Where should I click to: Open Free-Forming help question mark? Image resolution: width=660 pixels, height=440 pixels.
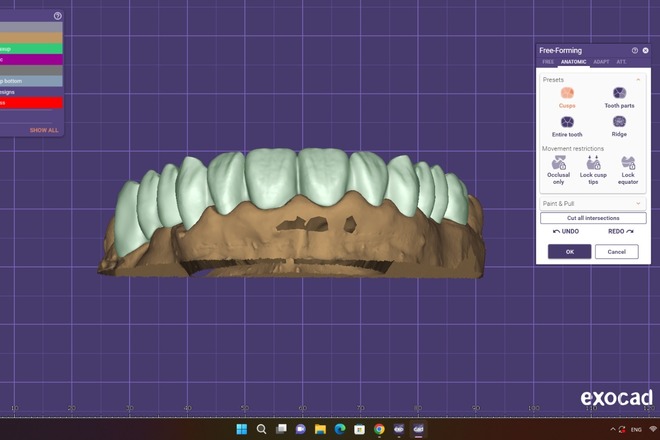point(635,51)
